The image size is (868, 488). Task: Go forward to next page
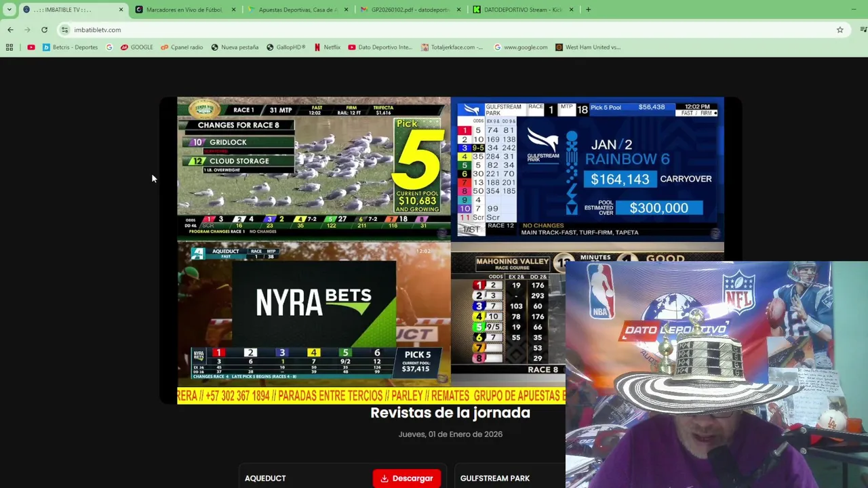pyautogui.click(x=27, y=30)
